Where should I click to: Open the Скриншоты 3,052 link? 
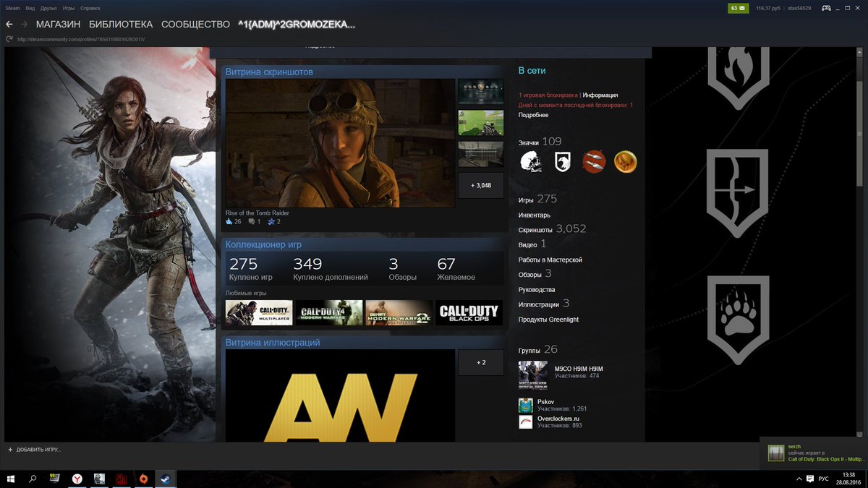(552, 228)
